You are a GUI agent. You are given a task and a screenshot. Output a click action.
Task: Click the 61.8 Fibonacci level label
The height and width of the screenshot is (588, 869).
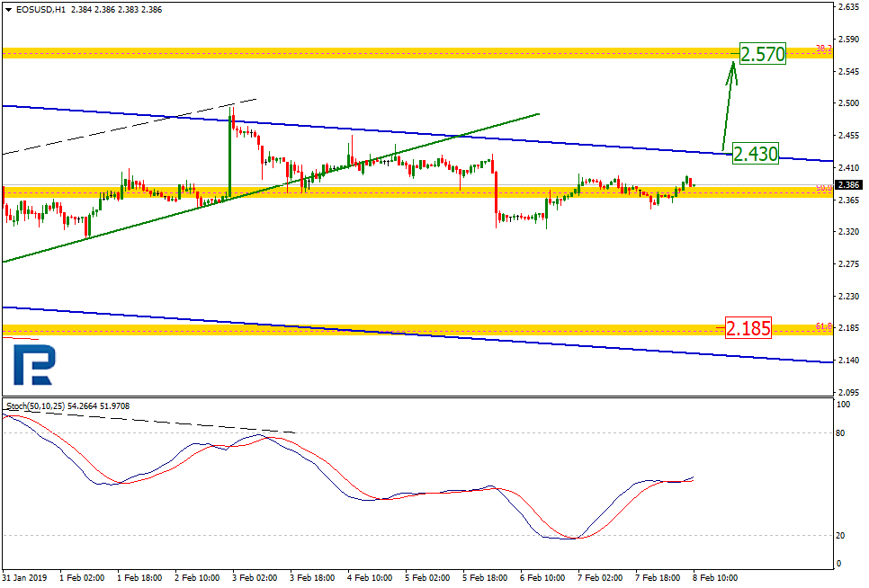coord(822,326)
